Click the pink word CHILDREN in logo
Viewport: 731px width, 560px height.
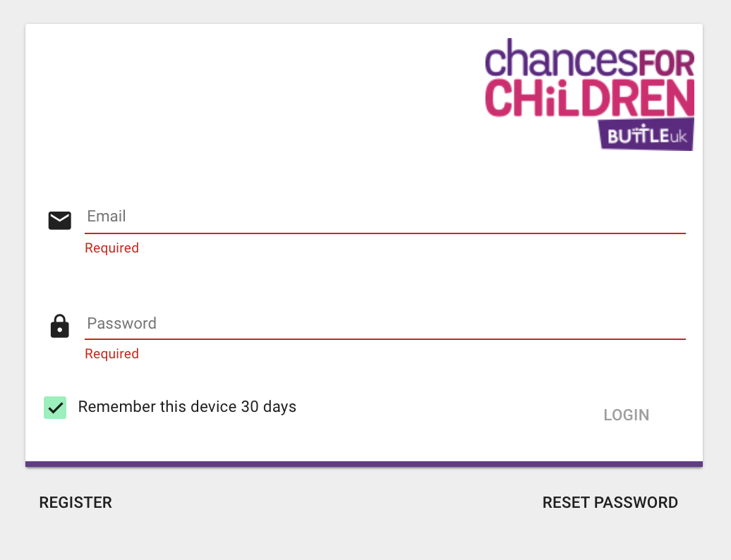coord(590,99)
